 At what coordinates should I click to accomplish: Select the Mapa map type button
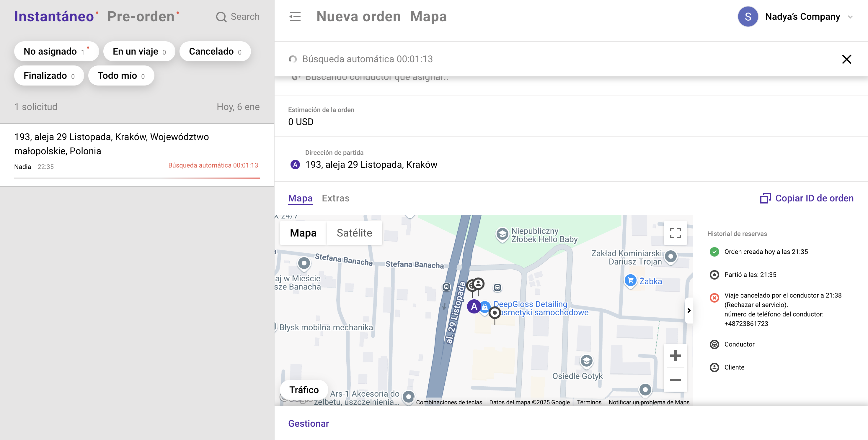[x=303, y=233]
